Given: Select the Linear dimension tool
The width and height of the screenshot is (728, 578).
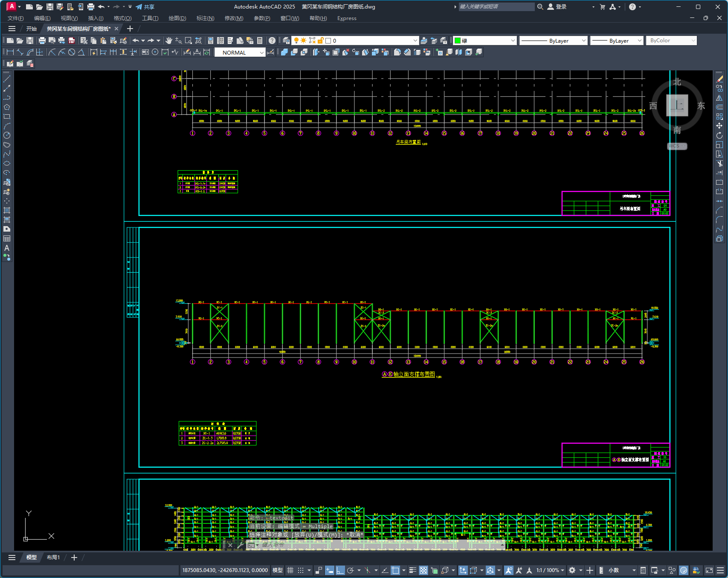Looking at the screenshot, I should coord(10,52).
